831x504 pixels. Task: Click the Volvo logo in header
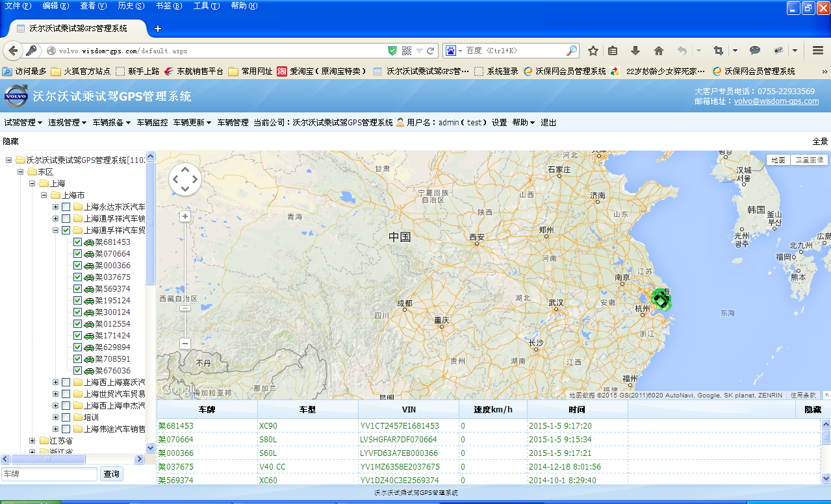coord(16,96)
